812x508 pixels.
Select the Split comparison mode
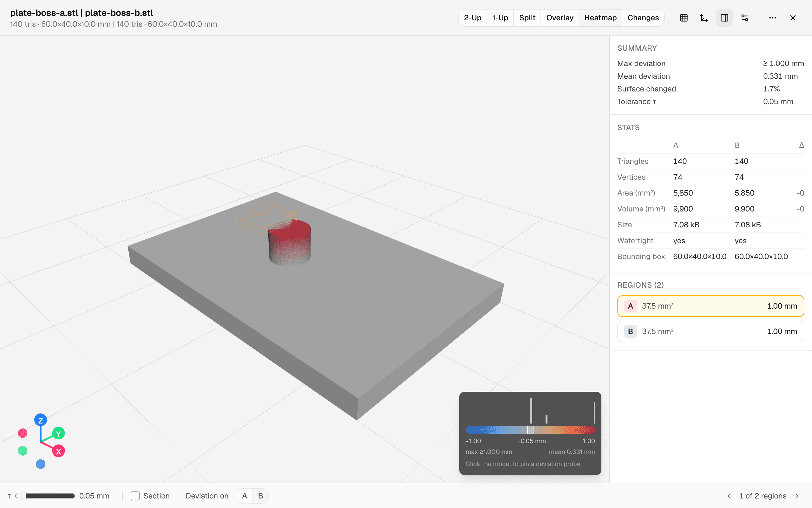[x=527, y=18]
